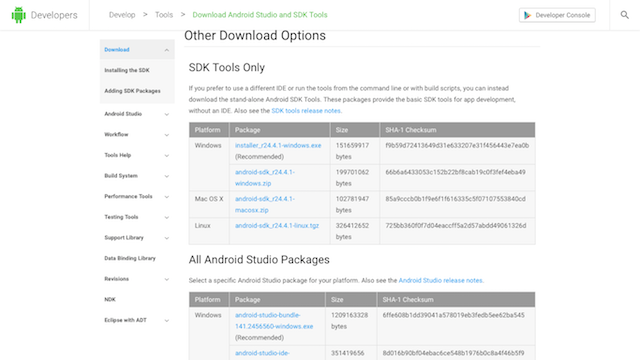Click the 102781947 bytes size cell

point(355,204)
